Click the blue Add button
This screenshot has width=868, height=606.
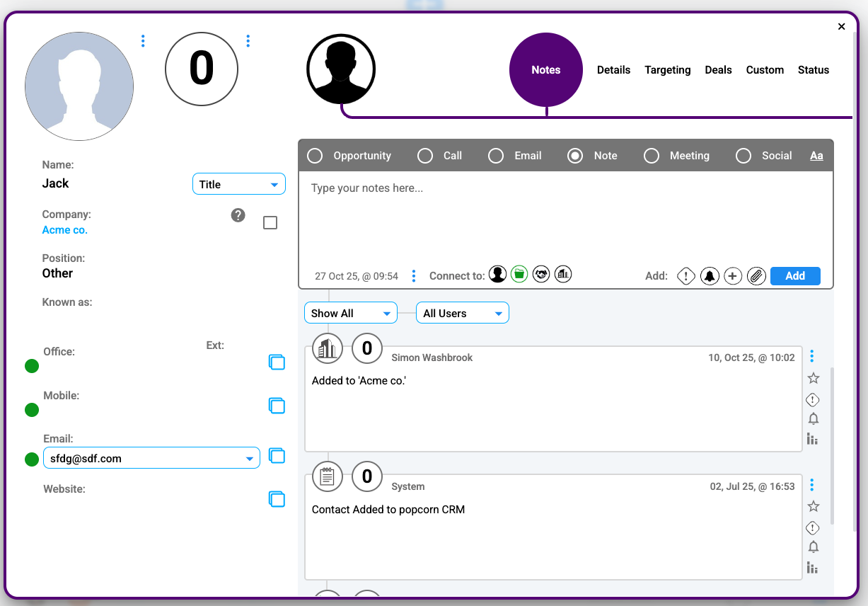[x=794, y=276]
